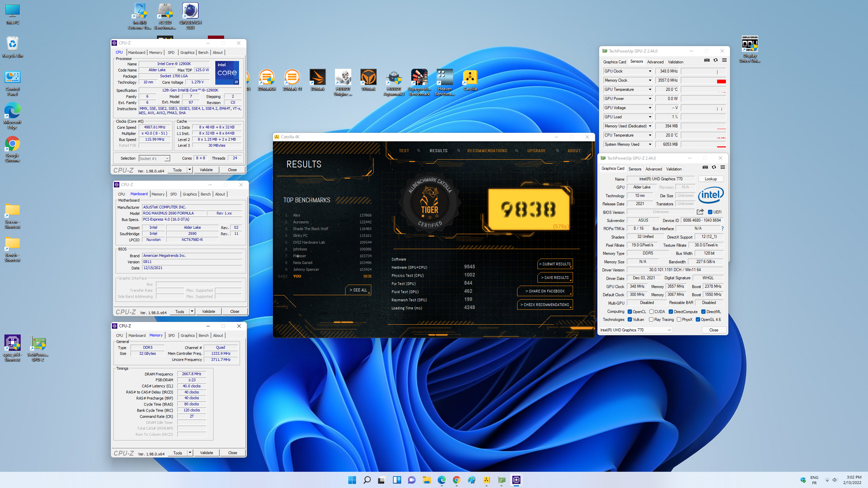Toggle the Ray Tracing checkbox in GPU-Z
The width and height of the screenshot is (868, 488).
(651, 320)
